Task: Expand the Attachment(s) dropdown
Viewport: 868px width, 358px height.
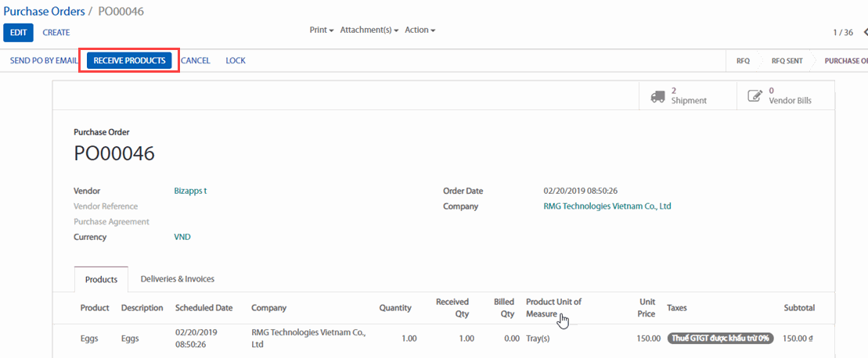Action: coord(369,30)
